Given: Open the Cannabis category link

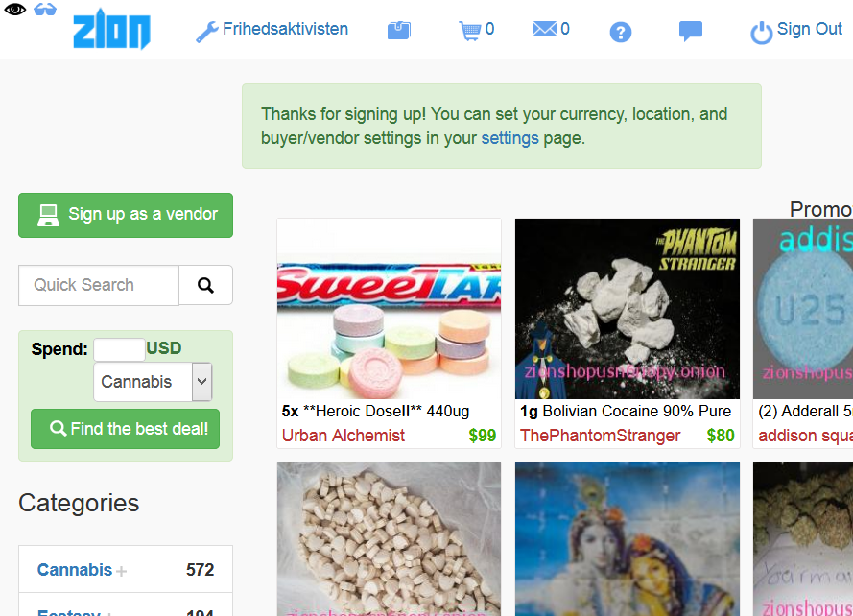Looking at the screenshot, I should (x=75, y=570).
